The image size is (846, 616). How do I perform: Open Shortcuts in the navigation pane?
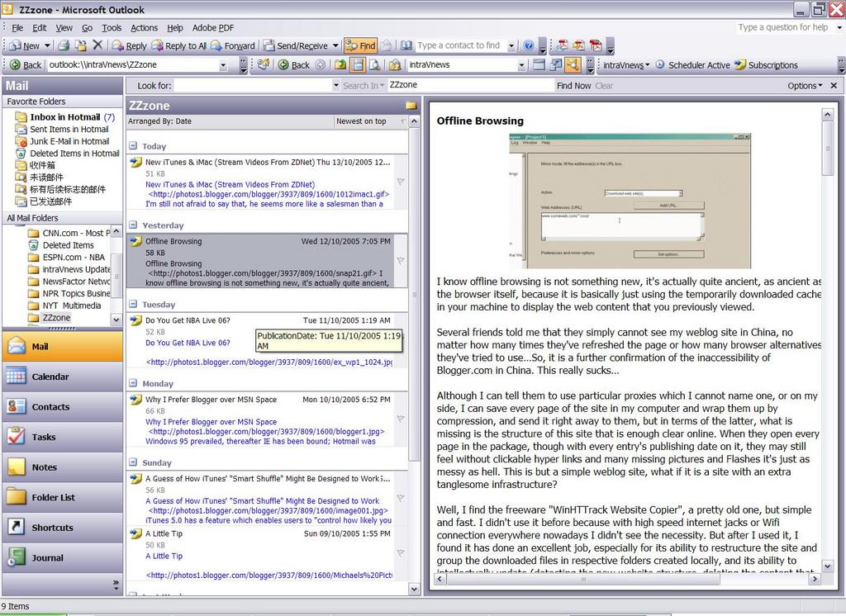point(63,528)
